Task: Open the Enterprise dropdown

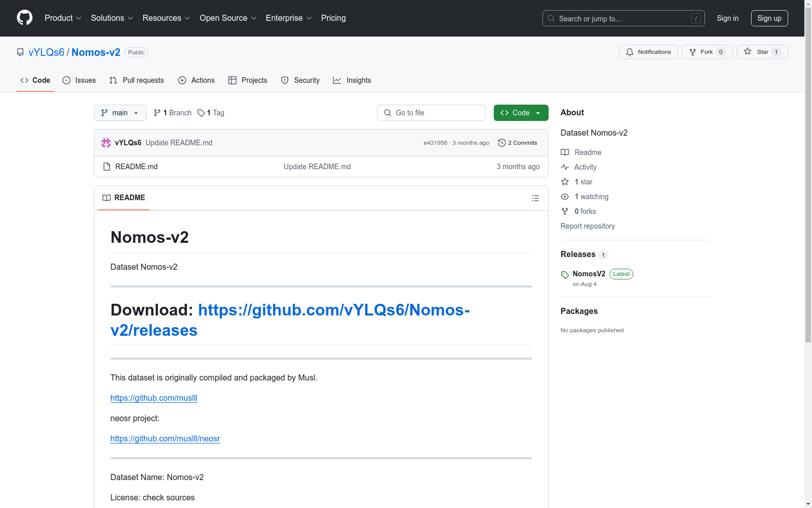Action: tap(289, 18)
